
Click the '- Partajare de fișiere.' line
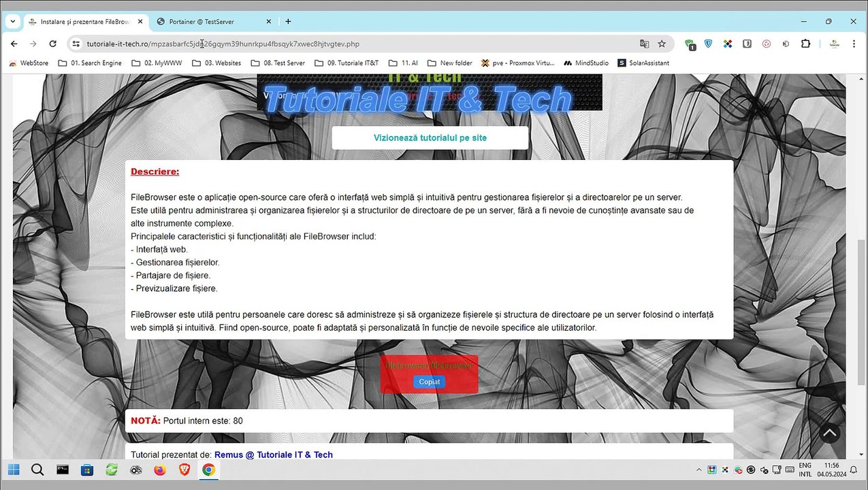click(x=170, y=276)
